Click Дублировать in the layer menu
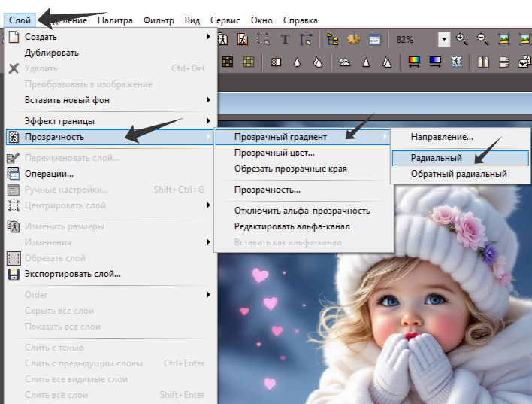The image size is (532, 404). coord(52,53)
